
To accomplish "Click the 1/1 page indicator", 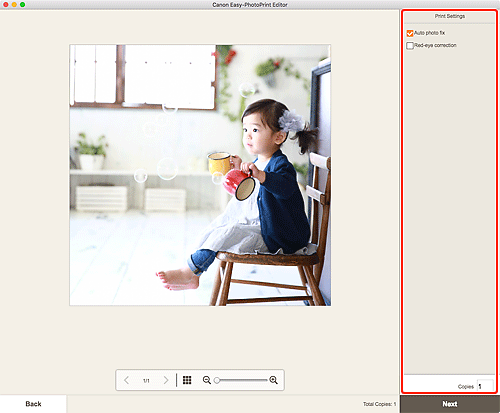I will tap(146, 380).
